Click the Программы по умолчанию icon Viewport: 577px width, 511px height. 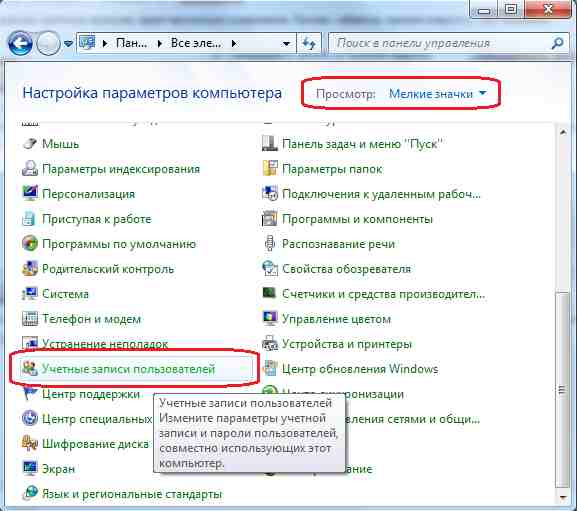tap(29, 244)
